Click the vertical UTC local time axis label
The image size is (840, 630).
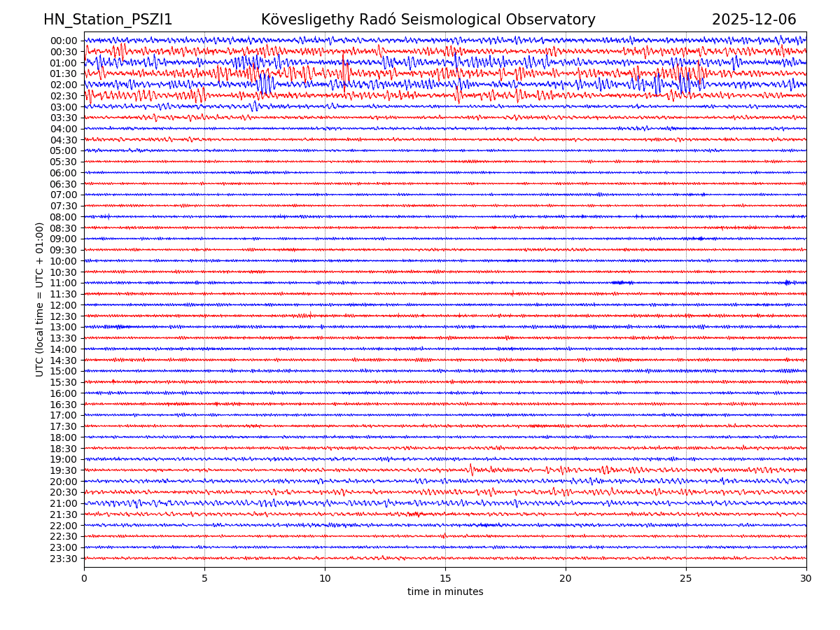pyautogui.click(x=40, y=299)
